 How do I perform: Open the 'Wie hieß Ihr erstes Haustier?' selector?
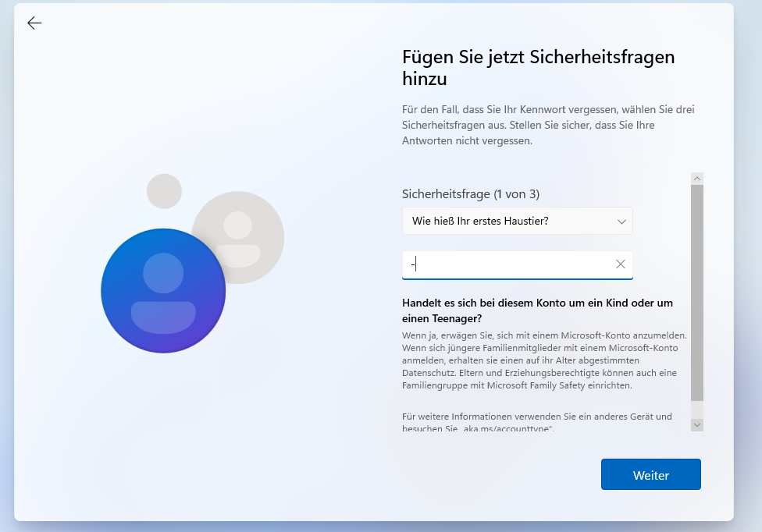517,221
